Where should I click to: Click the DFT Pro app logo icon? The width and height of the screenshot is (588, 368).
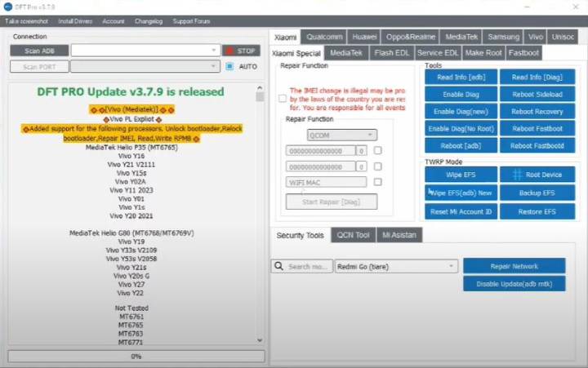coord(8,7)
